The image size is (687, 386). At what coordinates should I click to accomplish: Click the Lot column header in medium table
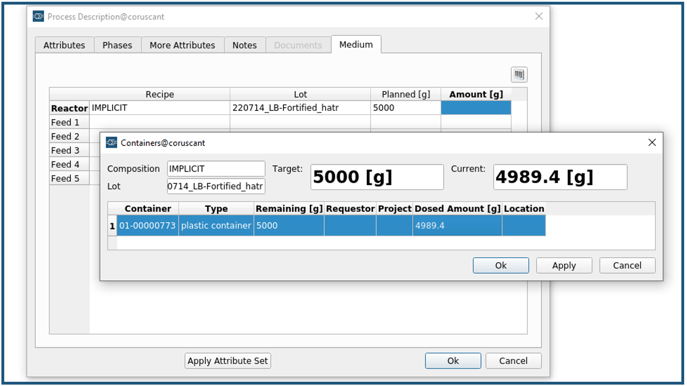pos(300,94)
